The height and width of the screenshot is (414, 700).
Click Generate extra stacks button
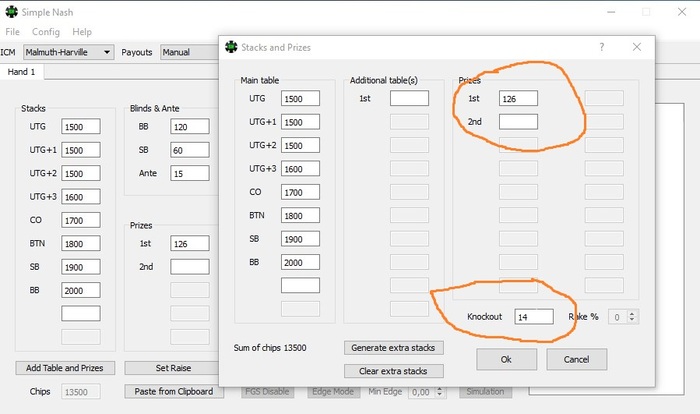click(393, 348)
